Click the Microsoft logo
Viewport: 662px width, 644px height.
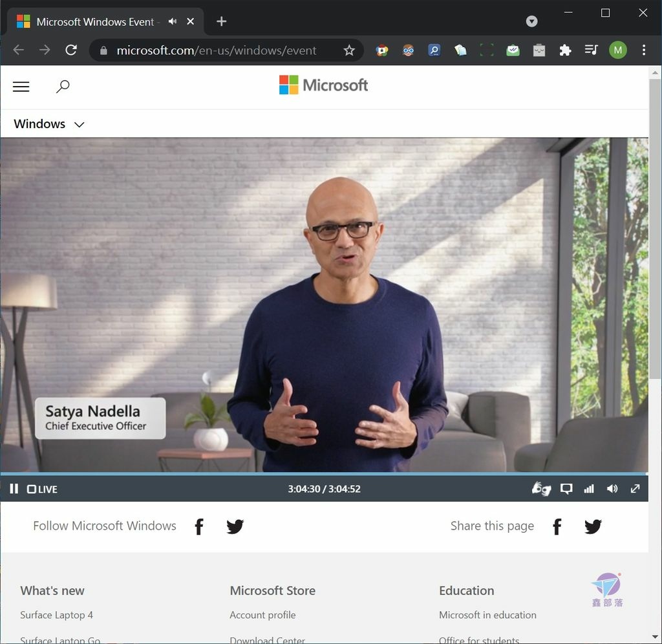[x=323, y=85]
